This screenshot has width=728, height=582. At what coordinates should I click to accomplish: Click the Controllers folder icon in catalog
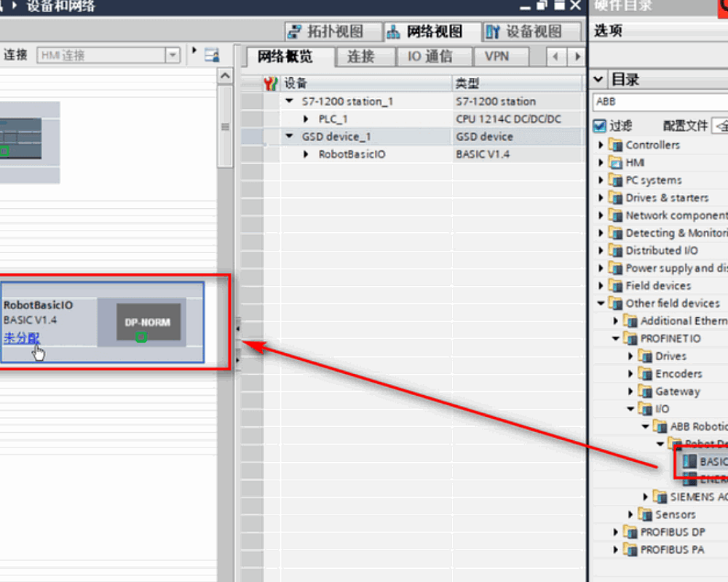(x=617, y=145)
